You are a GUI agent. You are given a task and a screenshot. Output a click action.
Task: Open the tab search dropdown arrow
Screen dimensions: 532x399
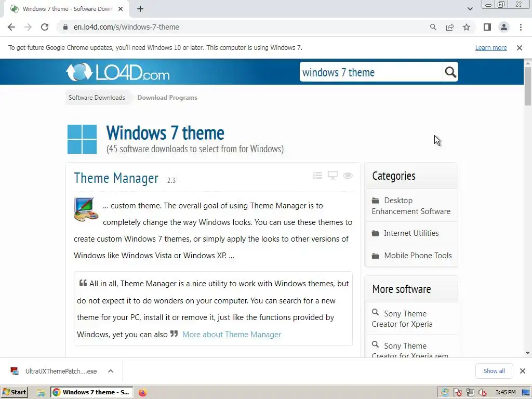click(470, 9)
